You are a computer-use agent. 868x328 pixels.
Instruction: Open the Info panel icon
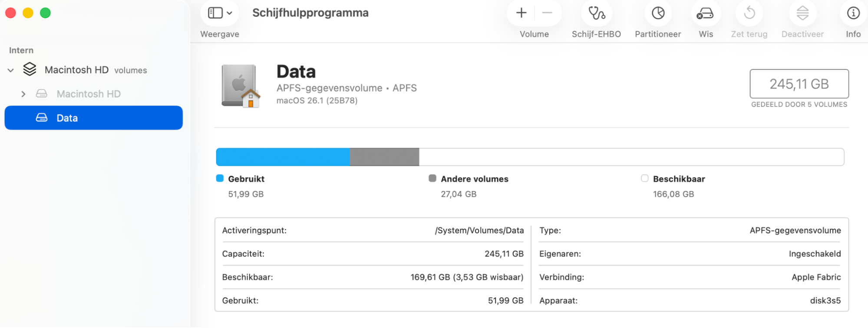point(853,13)
